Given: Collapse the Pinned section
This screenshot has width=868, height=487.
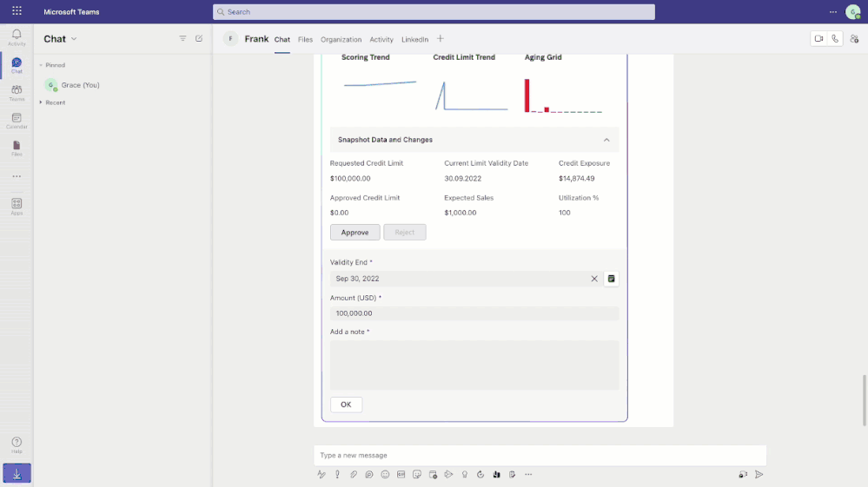Looking at the screenshot, I should click(41, 65).
